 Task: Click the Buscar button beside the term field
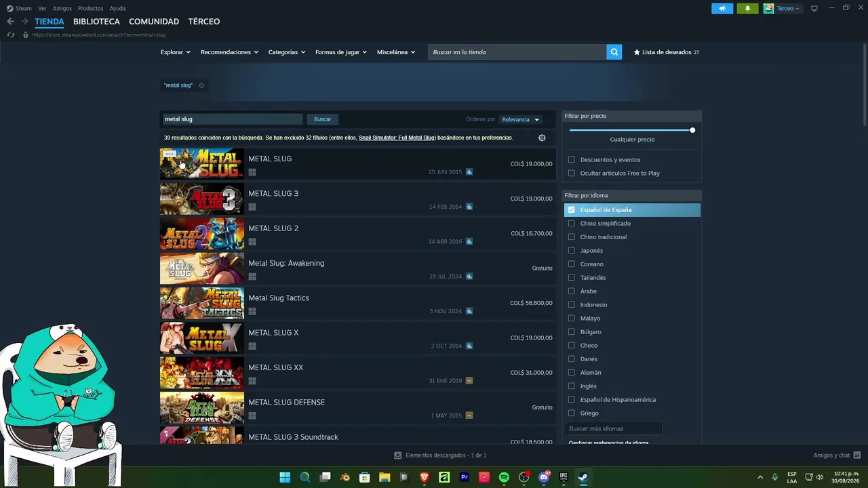tap(323, 119)
